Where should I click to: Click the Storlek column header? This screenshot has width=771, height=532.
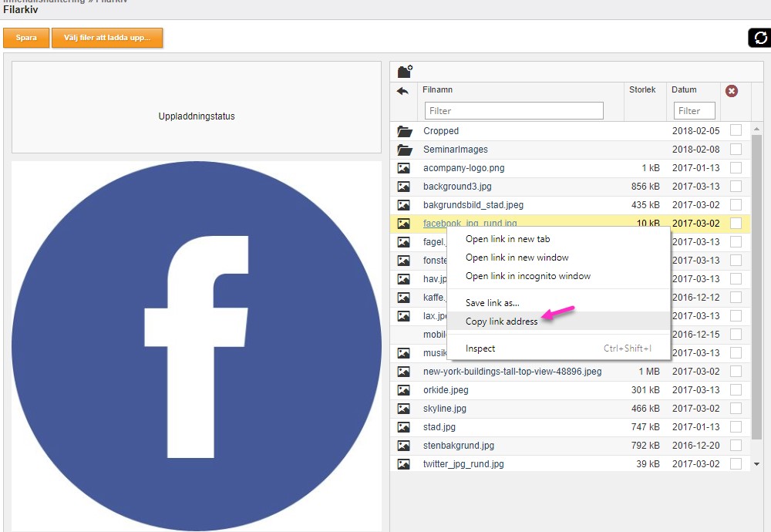pos(642,89)
